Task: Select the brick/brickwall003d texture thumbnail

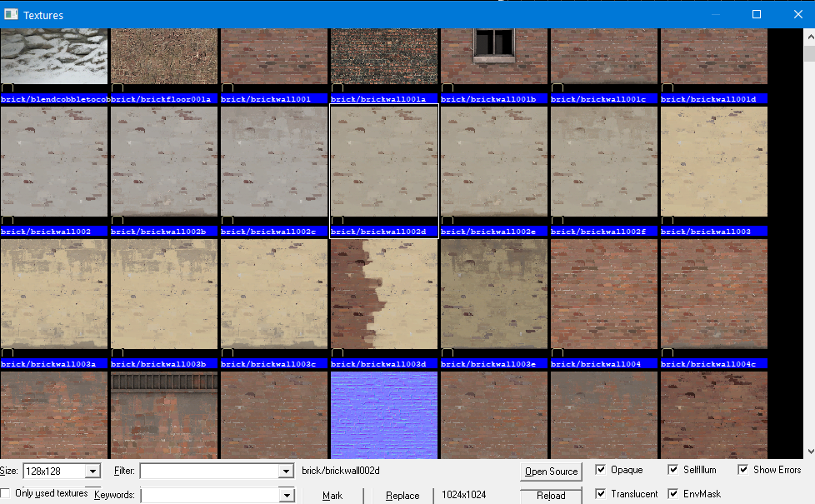Action: tap(384, 294)
